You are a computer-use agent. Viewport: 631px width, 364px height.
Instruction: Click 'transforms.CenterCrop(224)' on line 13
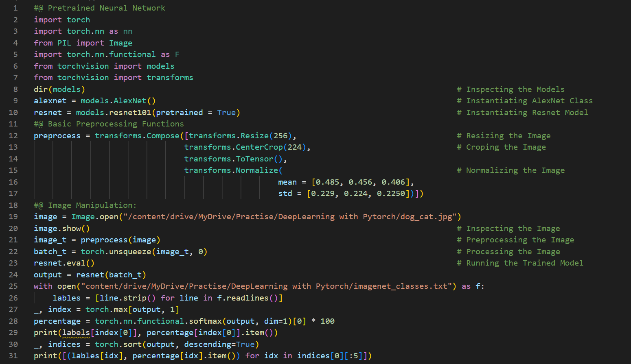point(245,147)
